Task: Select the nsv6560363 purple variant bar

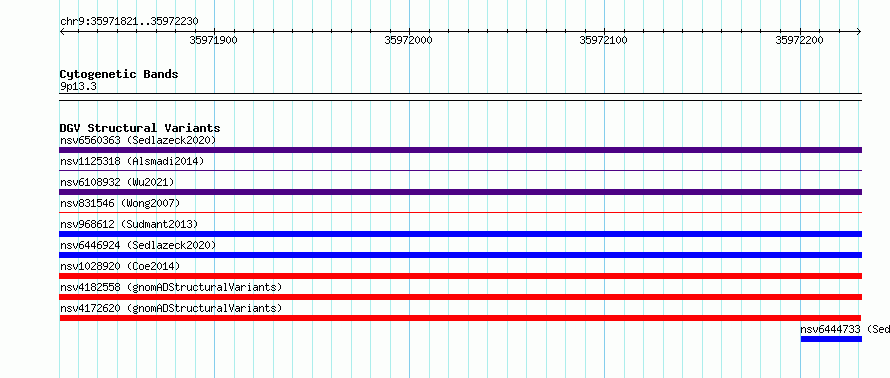Action: 460,150
